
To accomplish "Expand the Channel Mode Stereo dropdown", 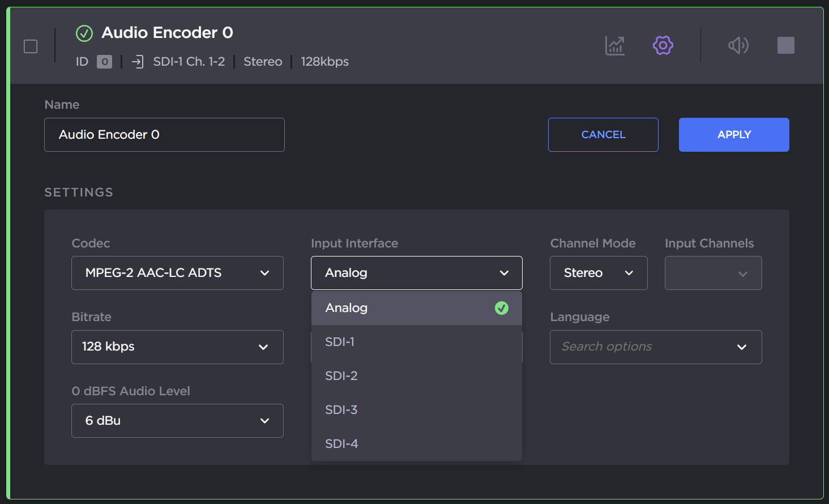I will click(598, 273).
